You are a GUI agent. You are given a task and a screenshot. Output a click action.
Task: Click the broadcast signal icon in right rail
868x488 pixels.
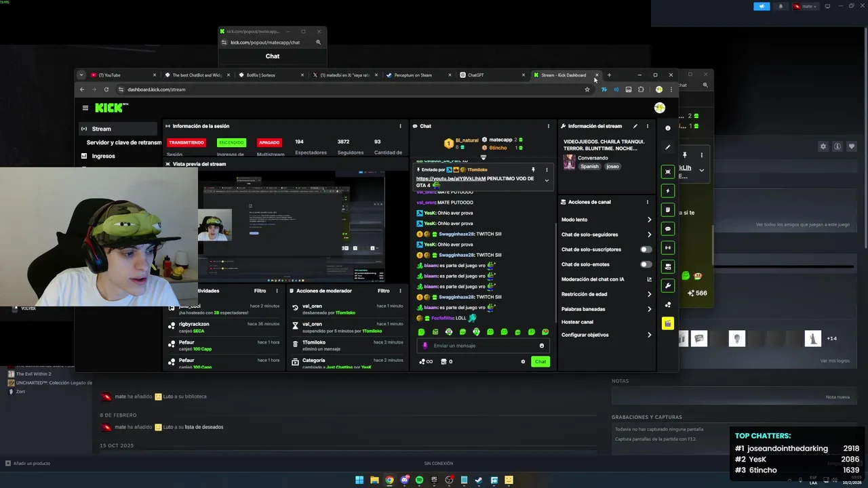668,248
